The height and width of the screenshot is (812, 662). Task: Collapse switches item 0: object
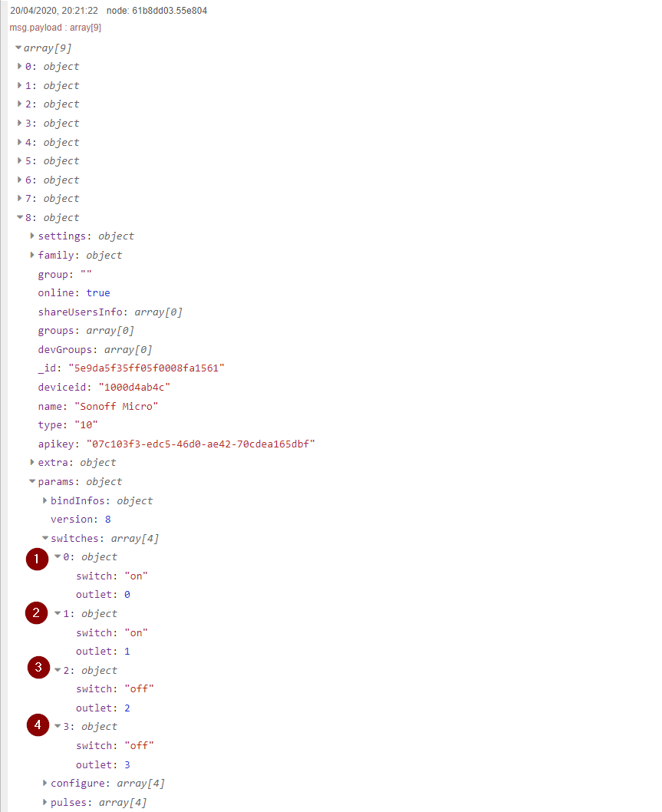tap(58, 556)
